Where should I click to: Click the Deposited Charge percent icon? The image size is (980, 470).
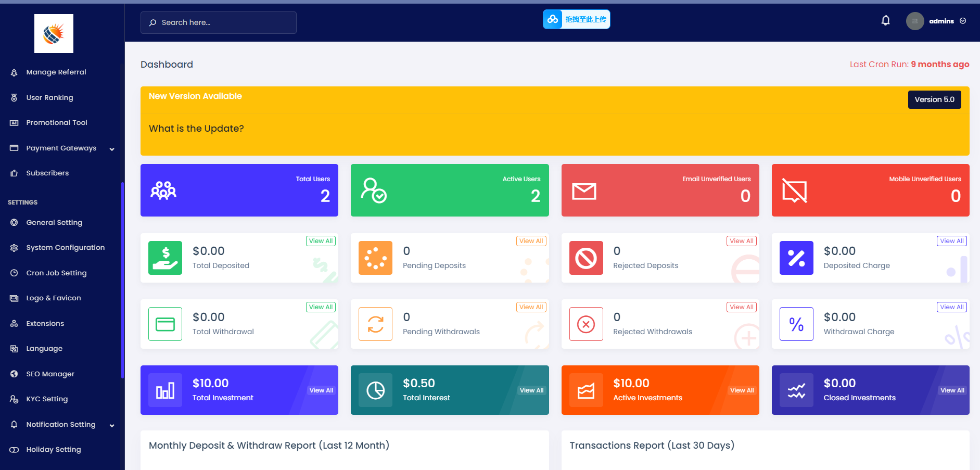[x=796, y=258]
